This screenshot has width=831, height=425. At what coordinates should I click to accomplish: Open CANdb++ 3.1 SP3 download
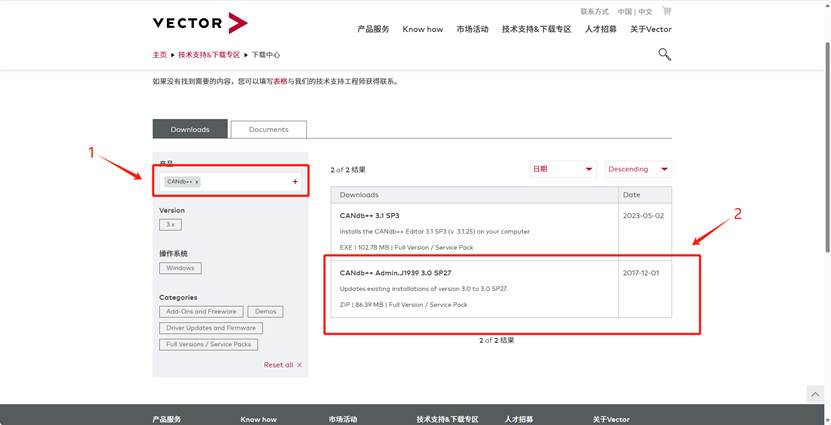pyautogui.click(x=369, y=216)
